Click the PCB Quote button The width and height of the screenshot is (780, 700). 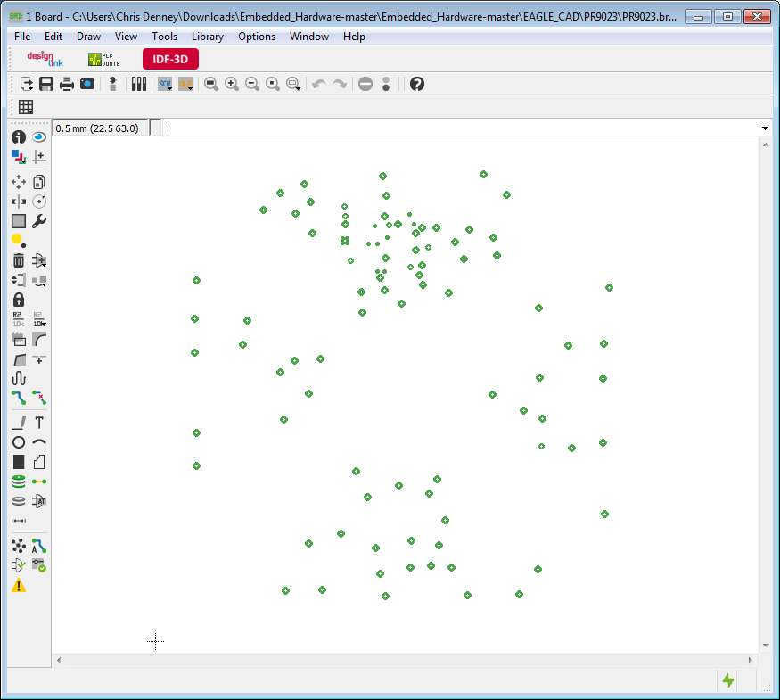(104, 59)
